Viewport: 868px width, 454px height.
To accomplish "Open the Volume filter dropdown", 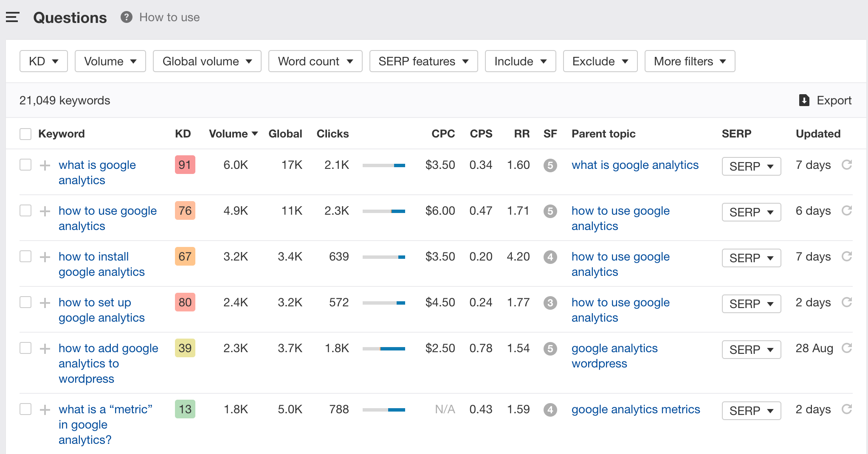I will point(110,61).
